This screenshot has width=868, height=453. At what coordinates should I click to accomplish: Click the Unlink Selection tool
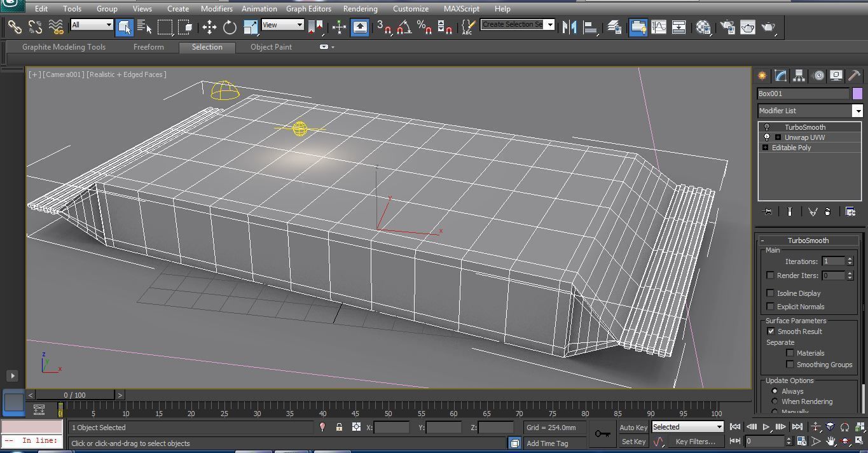click(35, 27)
